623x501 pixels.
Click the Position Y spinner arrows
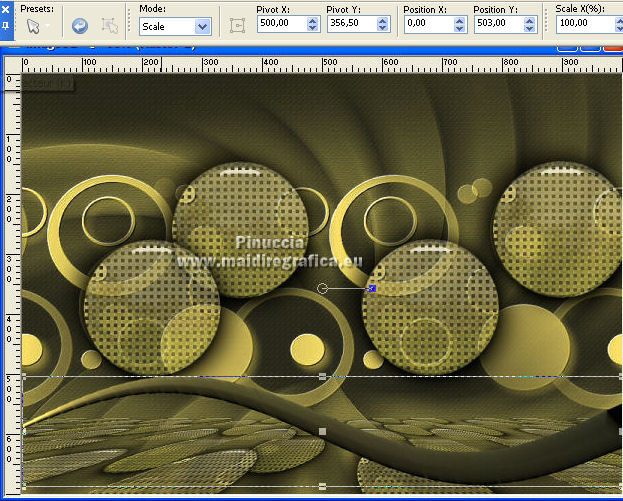532,26
